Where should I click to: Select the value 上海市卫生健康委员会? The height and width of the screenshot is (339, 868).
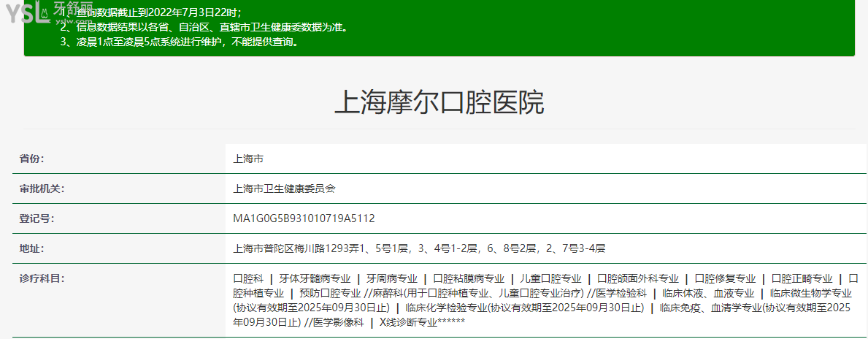(284, 188)
